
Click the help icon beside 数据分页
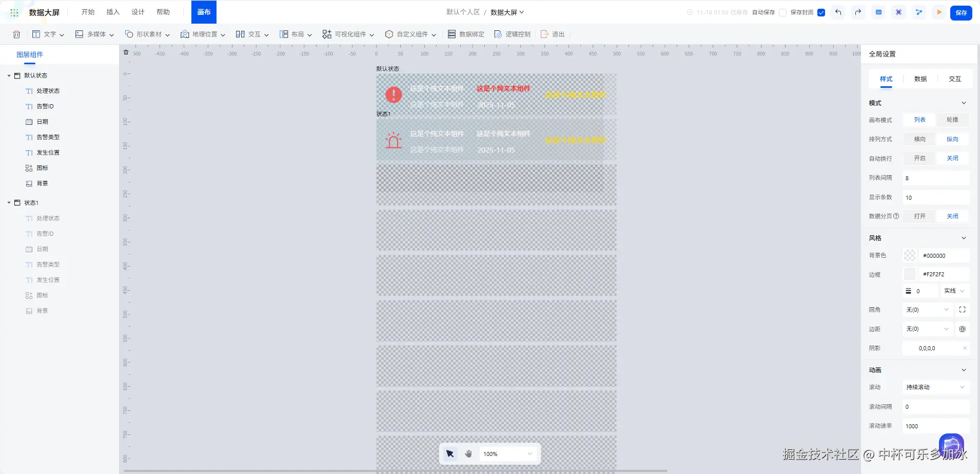(896, 216)
